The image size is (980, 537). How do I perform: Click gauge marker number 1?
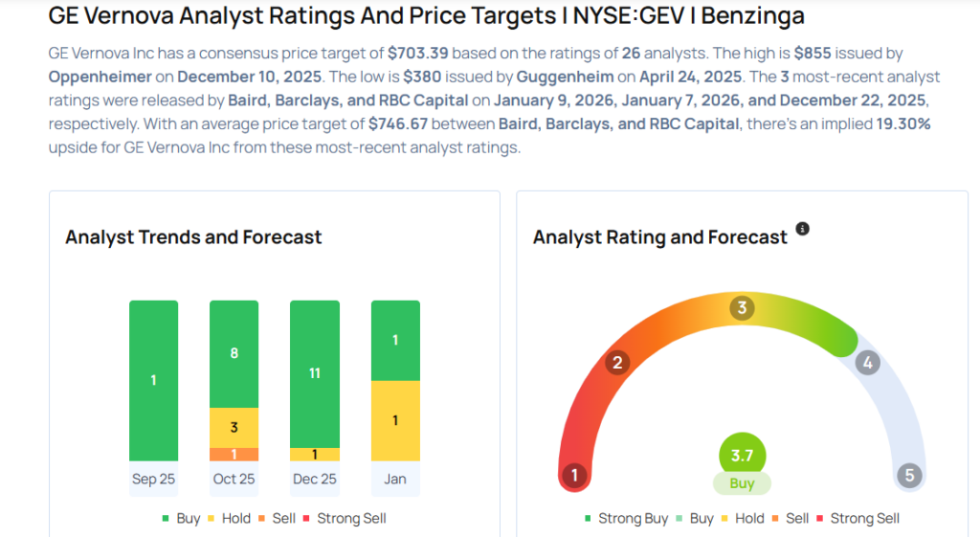(574, 475)
